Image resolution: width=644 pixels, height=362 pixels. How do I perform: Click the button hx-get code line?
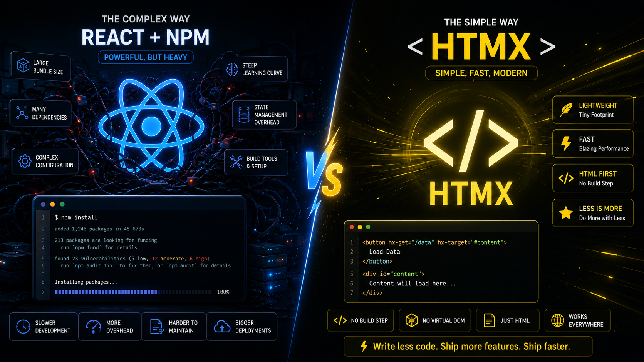tap(434, 242)
